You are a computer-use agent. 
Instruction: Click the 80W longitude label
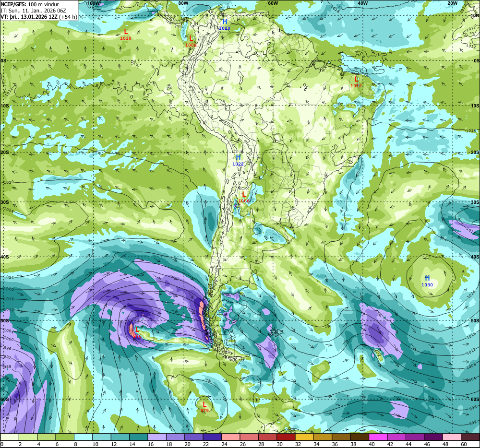(183, 3)
